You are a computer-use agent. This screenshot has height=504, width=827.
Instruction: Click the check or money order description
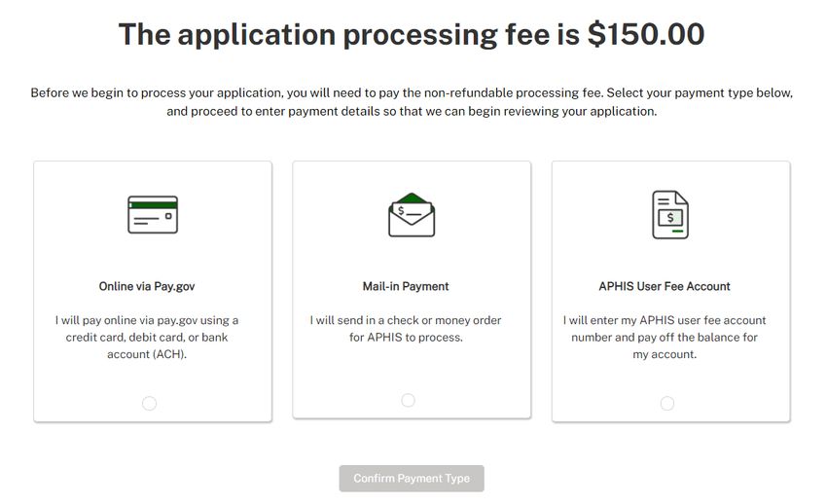click(406, 329)
